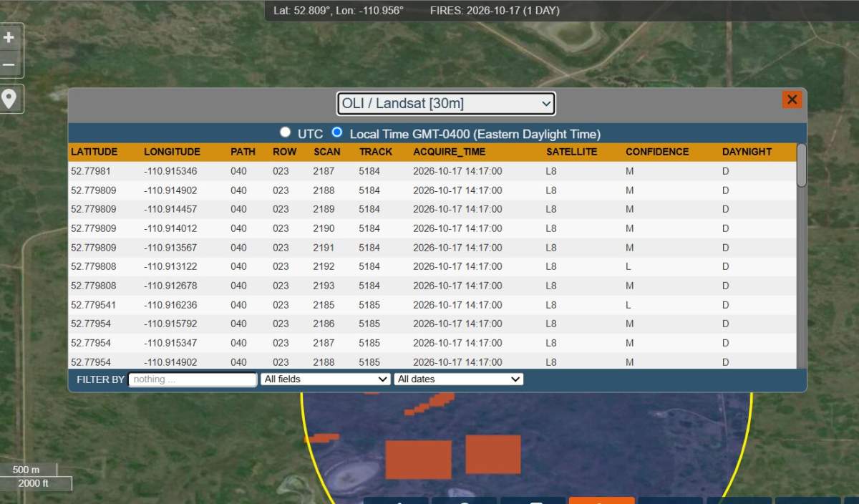This screenshot has height=504, width=859.
Task: Click the longitude value -110.914012
Action: coord(170,228)
